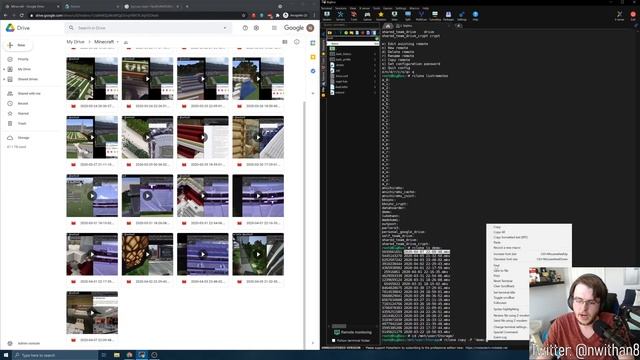Click the home tab icon in MobaXterm

click(388, 26)
